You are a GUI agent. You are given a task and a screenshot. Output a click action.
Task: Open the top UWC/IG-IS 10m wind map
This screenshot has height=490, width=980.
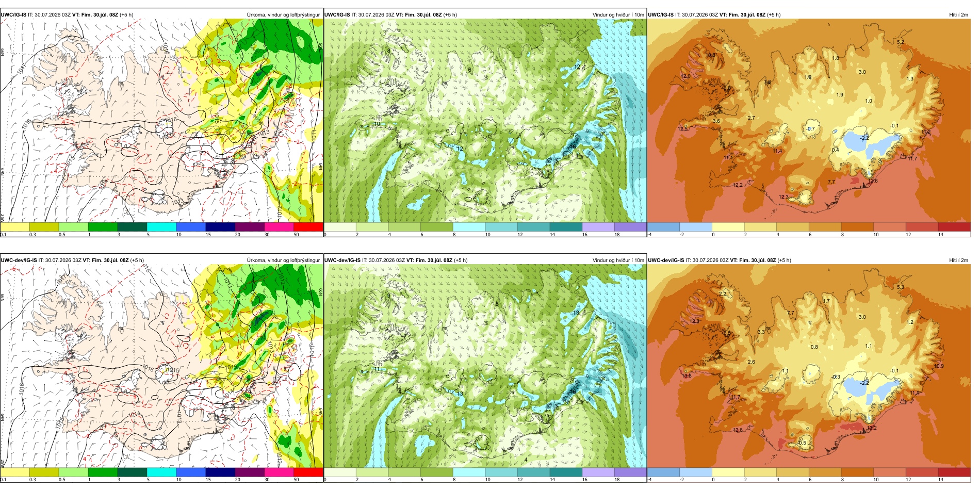coord(485,121)
